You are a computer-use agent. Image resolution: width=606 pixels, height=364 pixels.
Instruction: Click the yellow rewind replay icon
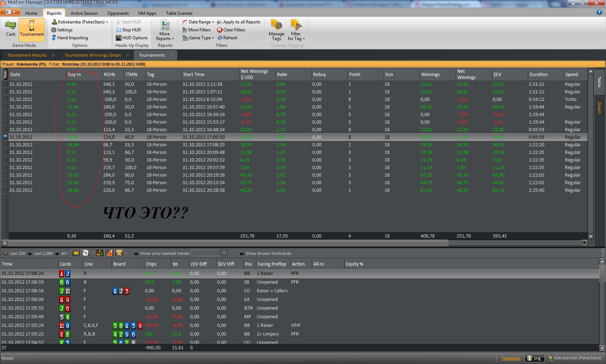[x=76, y=253]
